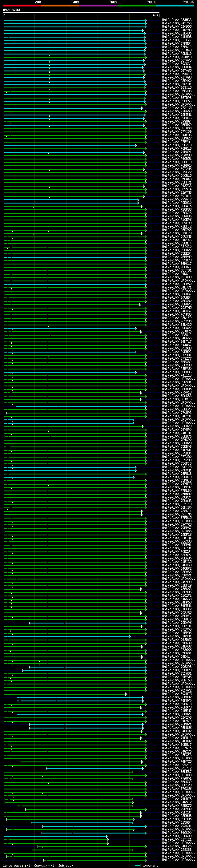Click the white AV393733 query sequence bar
Image resolution: width=197 pixels, height=868 pixels.
pos(81,12)
